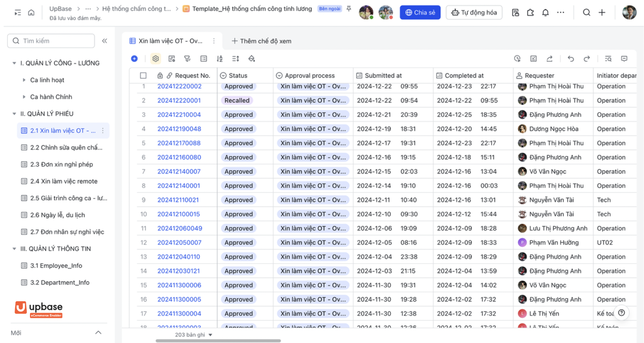Open request link 202412220002
The height and width of the screenshot is (343, 644).
pos(179,86)
